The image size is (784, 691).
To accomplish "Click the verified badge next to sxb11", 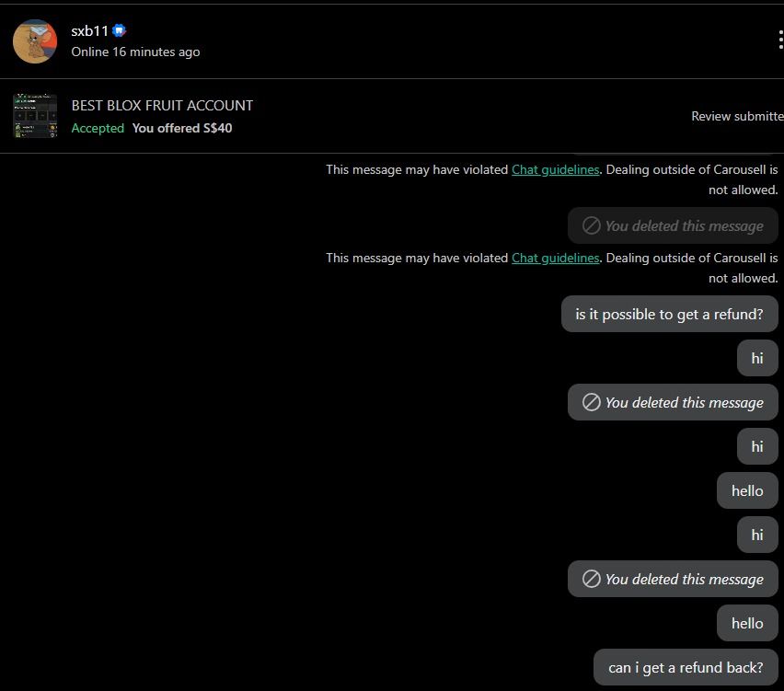I will (119, 30).
